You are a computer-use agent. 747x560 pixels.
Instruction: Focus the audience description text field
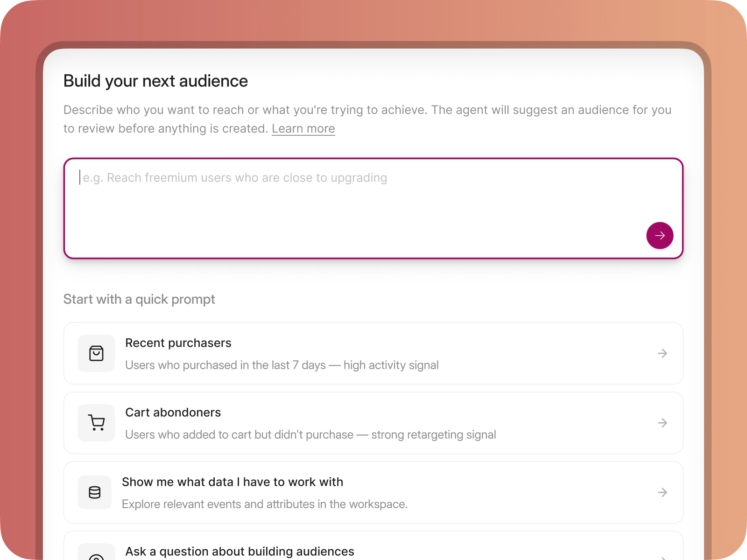tap(373, 208)
